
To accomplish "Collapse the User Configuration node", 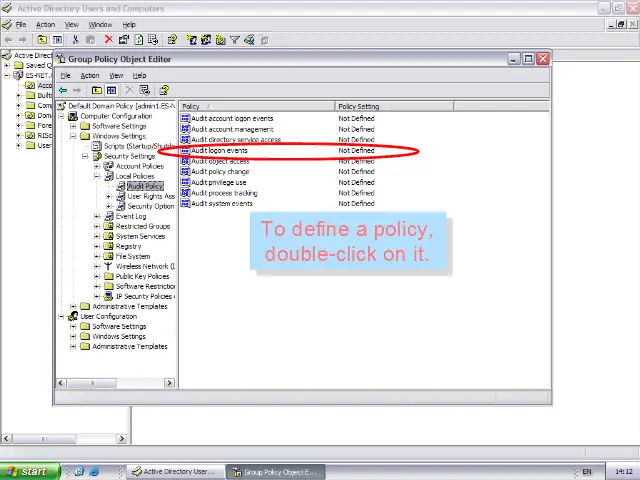I will click(x=61, y=316).
